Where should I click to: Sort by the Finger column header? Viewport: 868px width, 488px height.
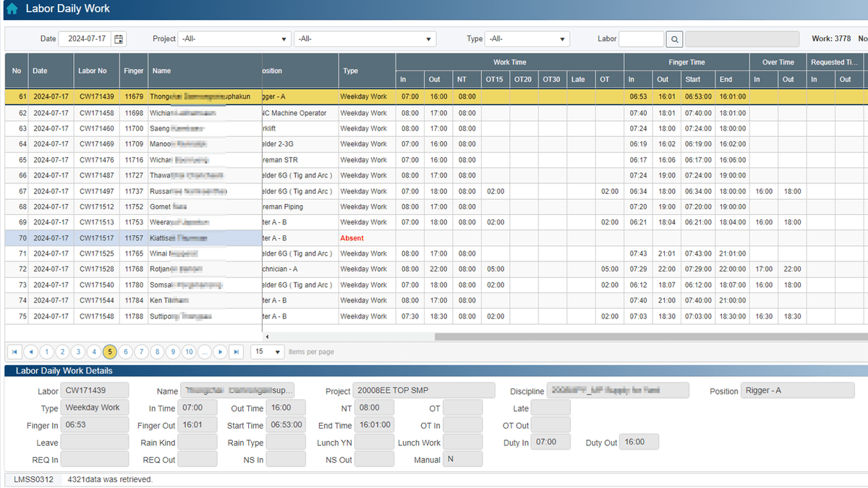(134, 71)
